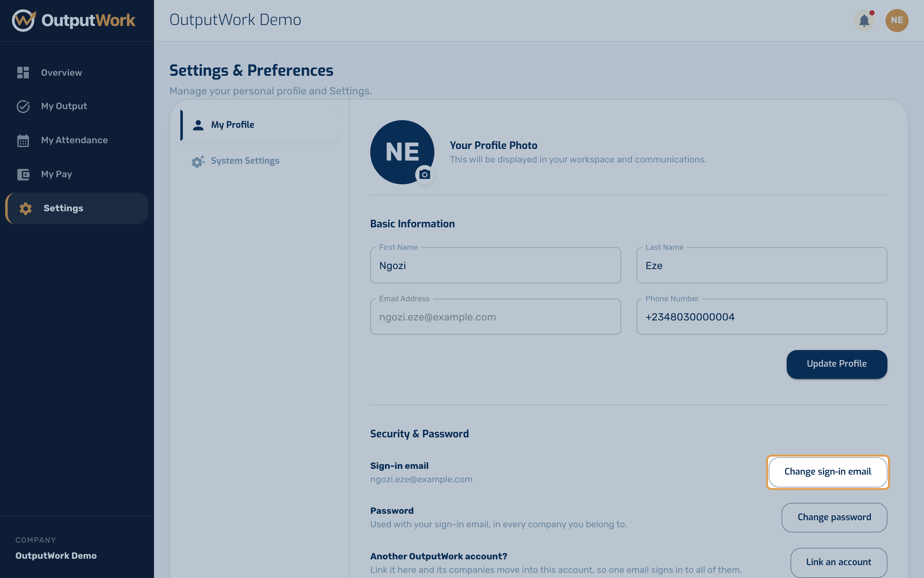The image size is (924, 578).
Task: Focus the Last Name field
Action: click(762, 265)
